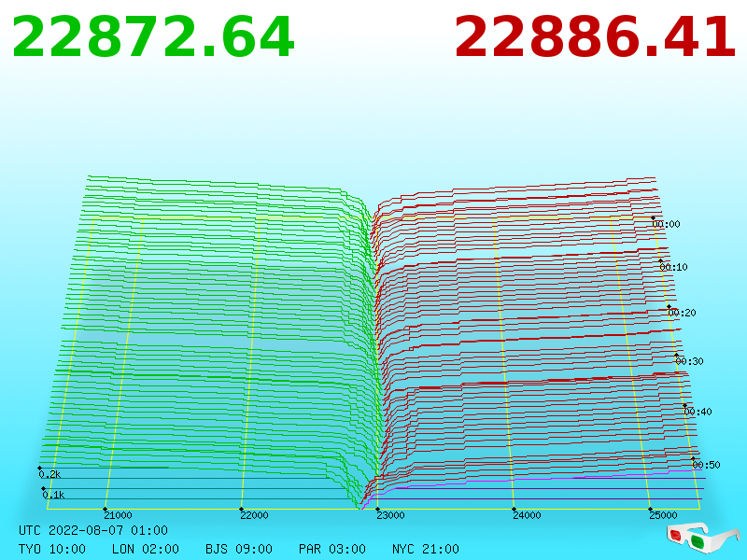Select the 25000 price axis label
This screenshot has height=560, width=747.
click(663, 515)
